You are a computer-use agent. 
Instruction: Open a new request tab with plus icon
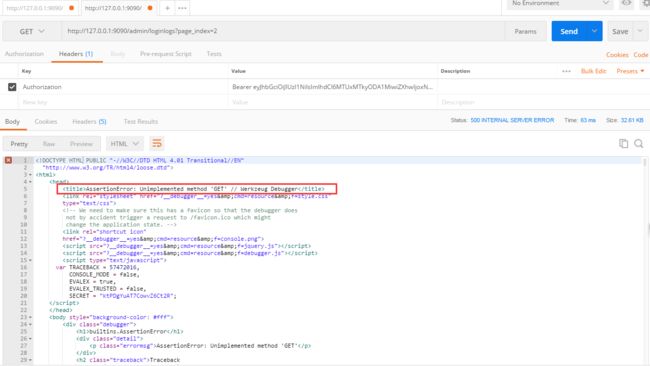[167, 8]
